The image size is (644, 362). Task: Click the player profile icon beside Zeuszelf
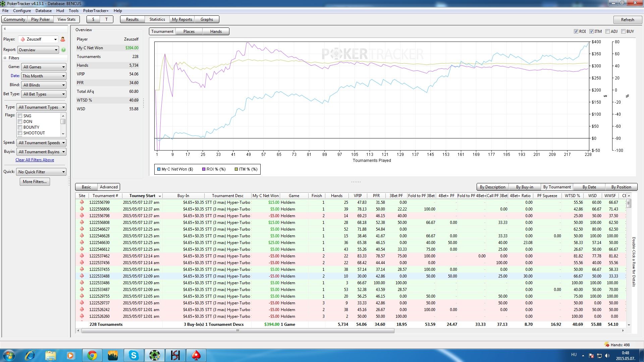pos(63,39)
